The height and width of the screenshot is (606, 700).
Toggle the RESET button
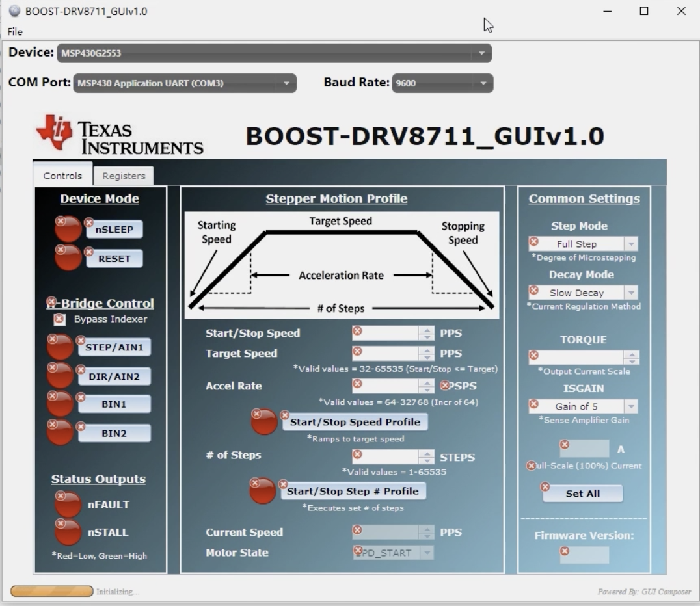tap(114, 258)
